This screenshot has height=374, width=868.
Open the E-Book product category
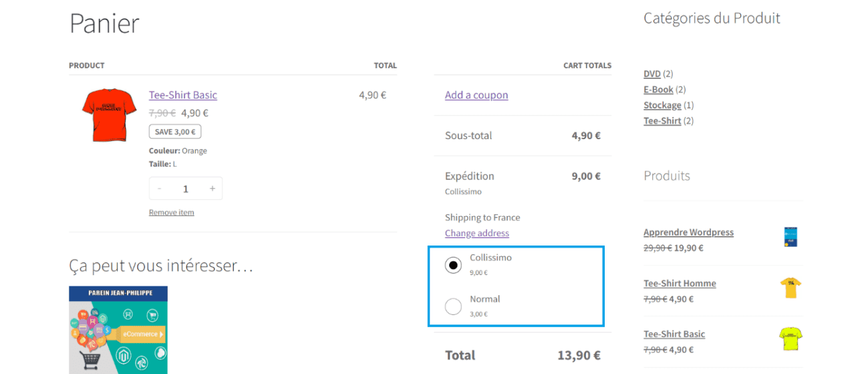(x=658, y=89)
